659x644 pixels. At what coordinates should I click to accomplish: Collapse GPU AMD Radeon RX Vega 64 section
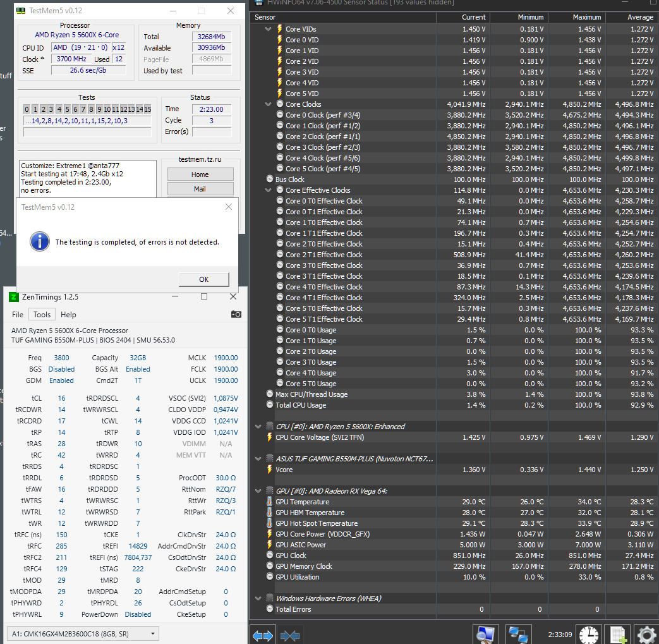(258, 490)
